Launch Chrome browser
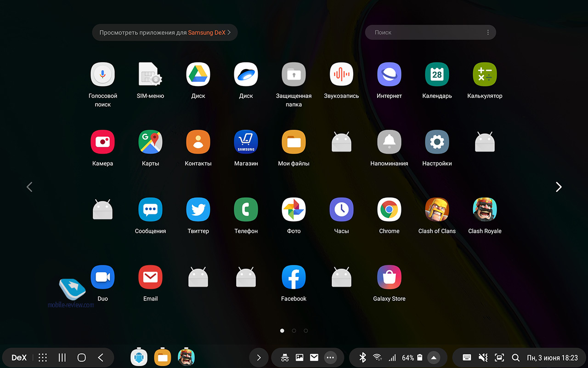Viewport: 588px width, 368px height. tap(389, 210)
